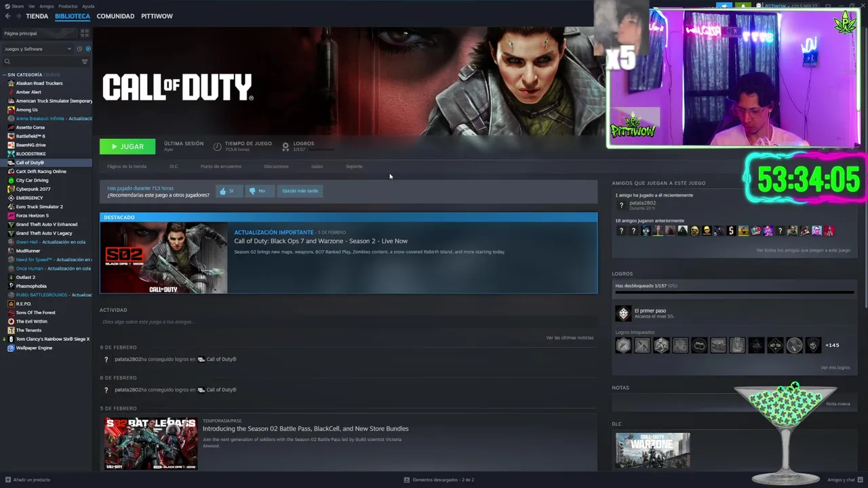Open Punto de encuentro link

pyautogui.click(x=221, y=166)
